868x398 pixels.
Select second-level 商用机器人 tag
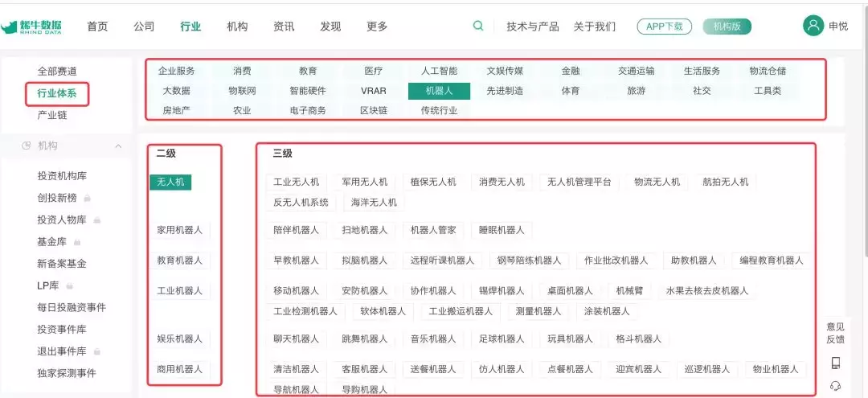(180, 369)
